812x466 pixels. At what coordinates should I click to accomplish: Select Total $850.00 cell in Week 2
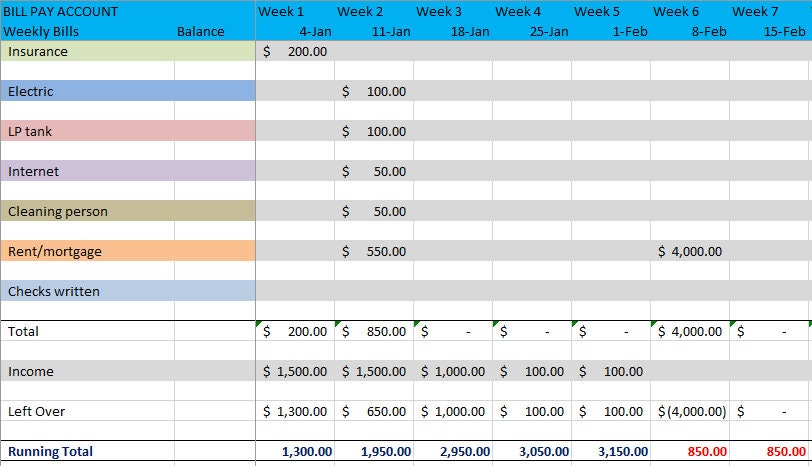[x=374, y=331]
